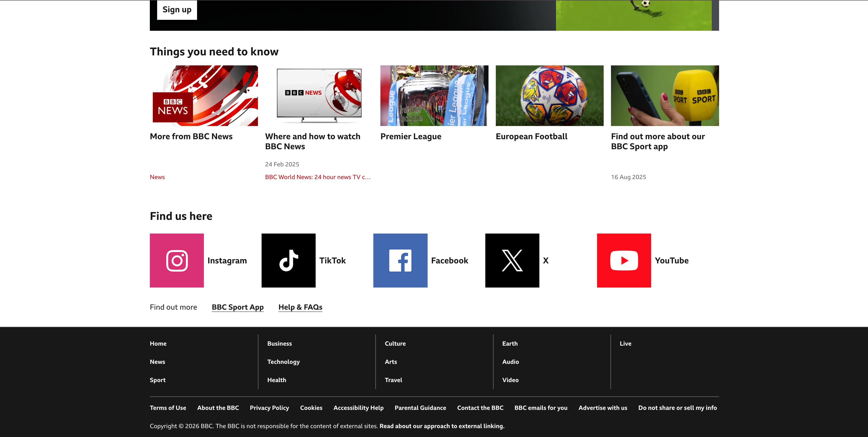Open Do not share or sell my info
The image size is (868, 437).
(x=678, y=408)
